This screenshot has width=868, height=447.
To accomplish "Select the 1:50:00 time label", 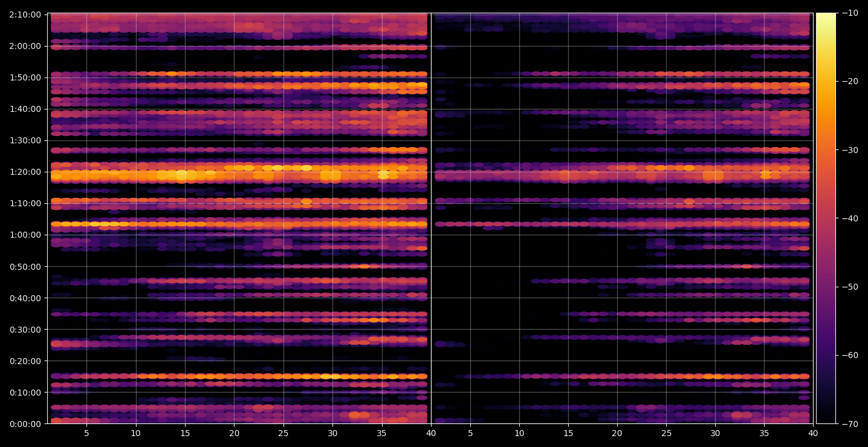I will (25, 77).
